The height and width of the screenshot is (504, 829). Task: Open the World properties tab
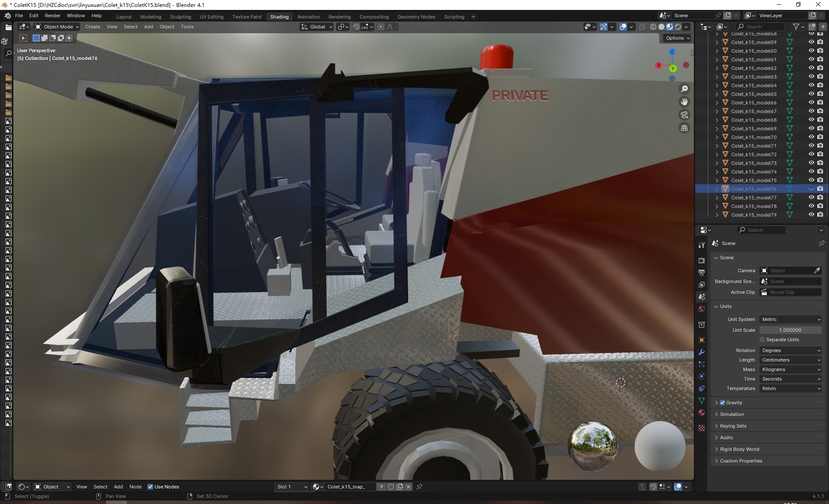702,309
